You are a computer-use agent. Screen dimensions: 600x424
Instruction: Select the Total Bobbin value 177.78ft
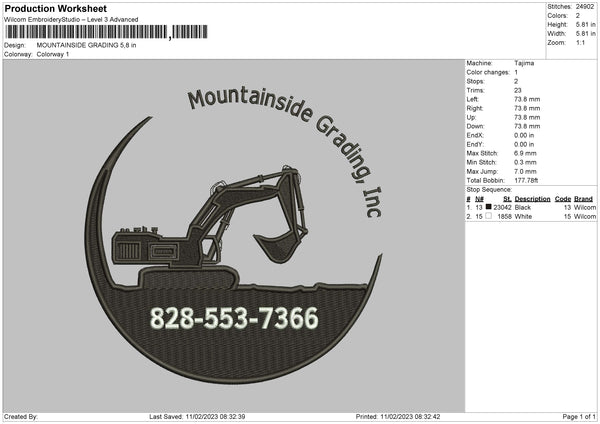pyautogui.click(x=526, y=180)
